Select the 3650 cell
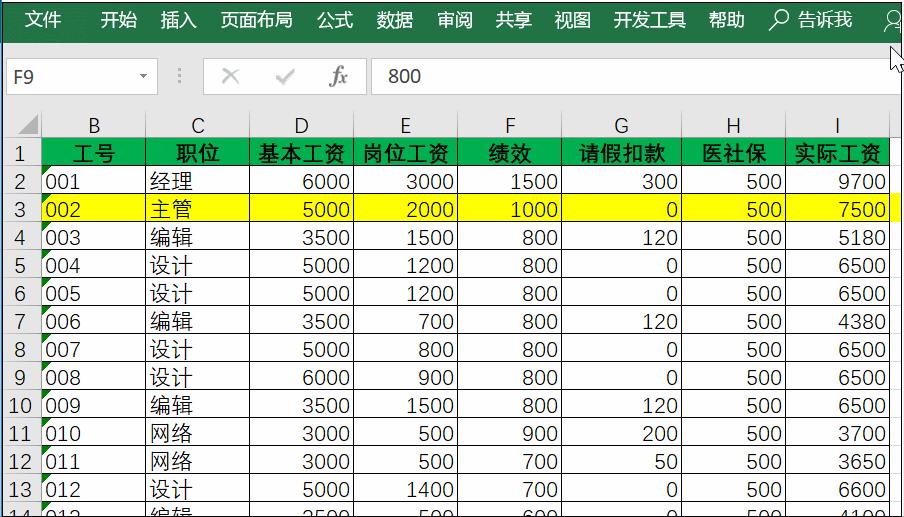 tap(837, 461)
